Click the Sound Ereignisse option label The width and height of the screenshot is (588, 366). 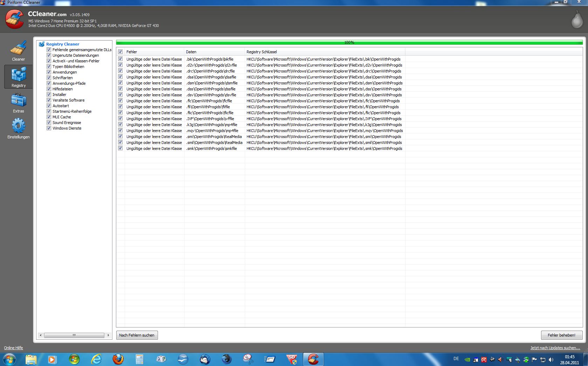[67, 123]
